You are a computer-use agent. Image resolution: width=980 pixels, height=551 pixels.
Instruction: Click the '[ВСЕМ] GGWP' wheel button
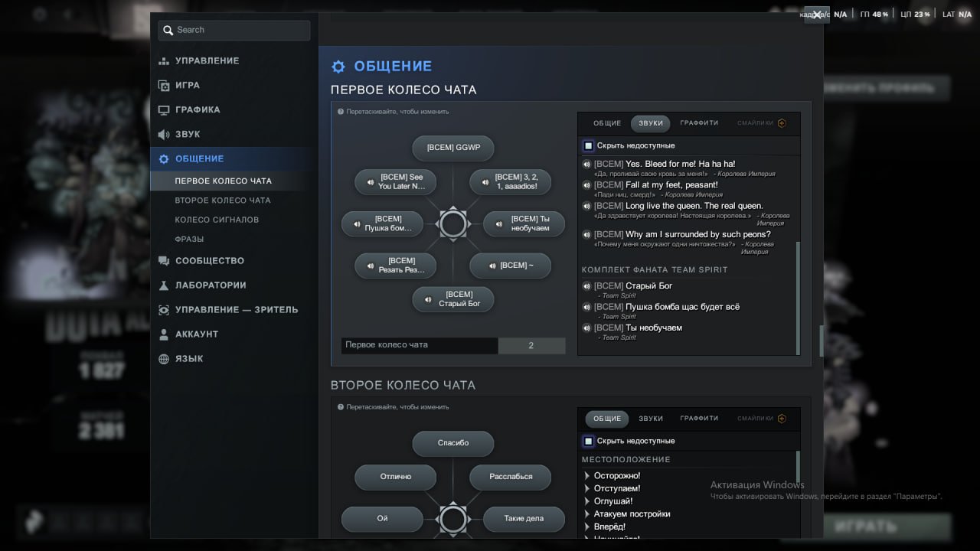click(x=453, y=148)
